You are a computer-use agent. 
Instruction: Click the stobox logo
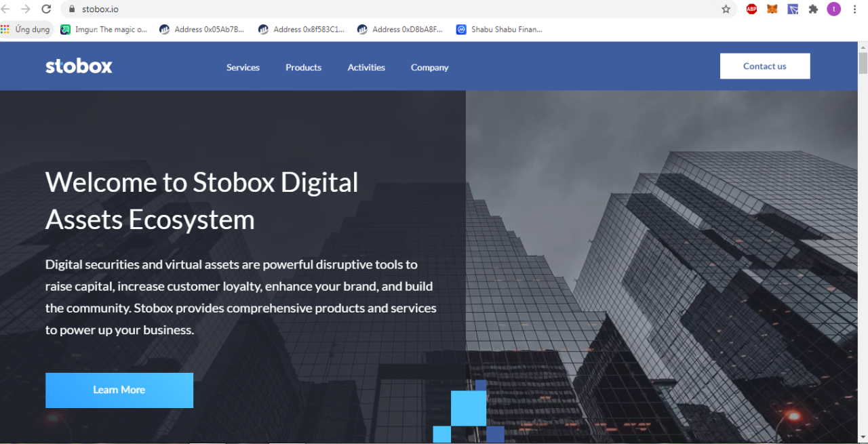[x=79, y=66]
